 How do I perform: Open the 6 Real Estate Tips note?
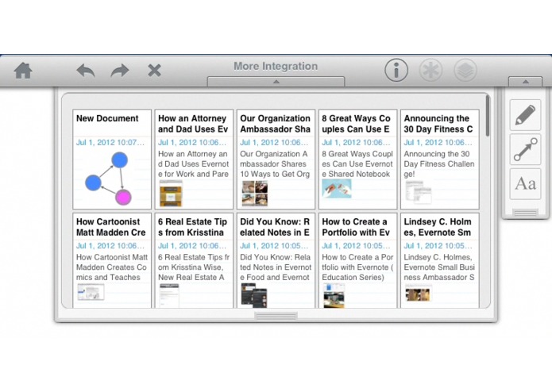[194, 260]
